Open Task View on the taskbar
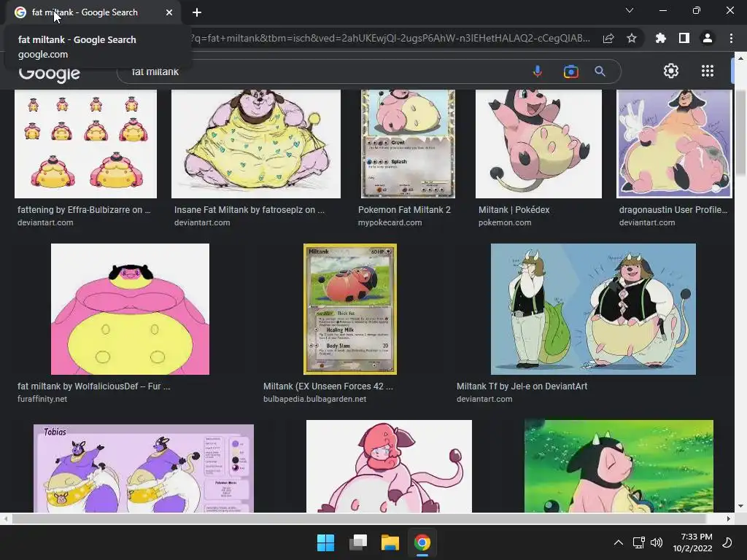Screen dimensions: 747x560 (358, 542)
